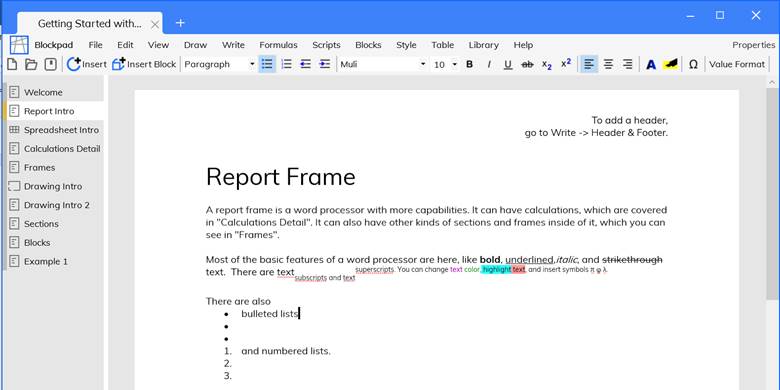The height and width of the screenshot is (390, 780).
Task: Toggle bulleted list formatting
Action: point(267,64)
